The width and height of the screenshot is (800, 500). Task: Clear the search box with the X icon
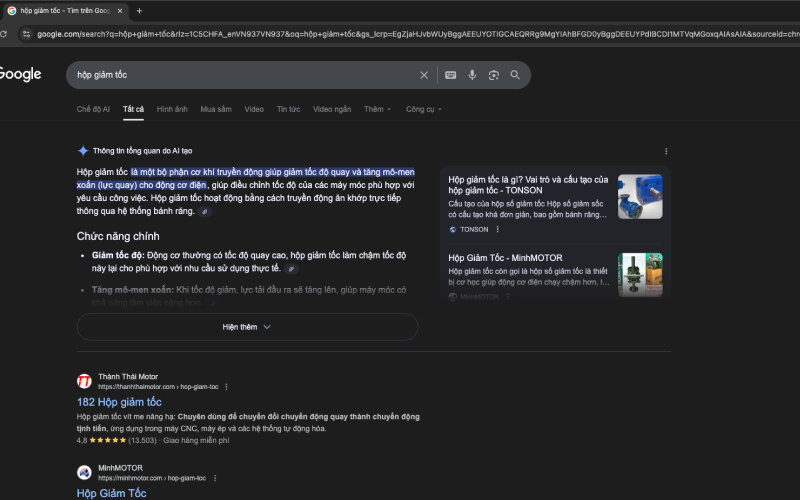[424, 75]
